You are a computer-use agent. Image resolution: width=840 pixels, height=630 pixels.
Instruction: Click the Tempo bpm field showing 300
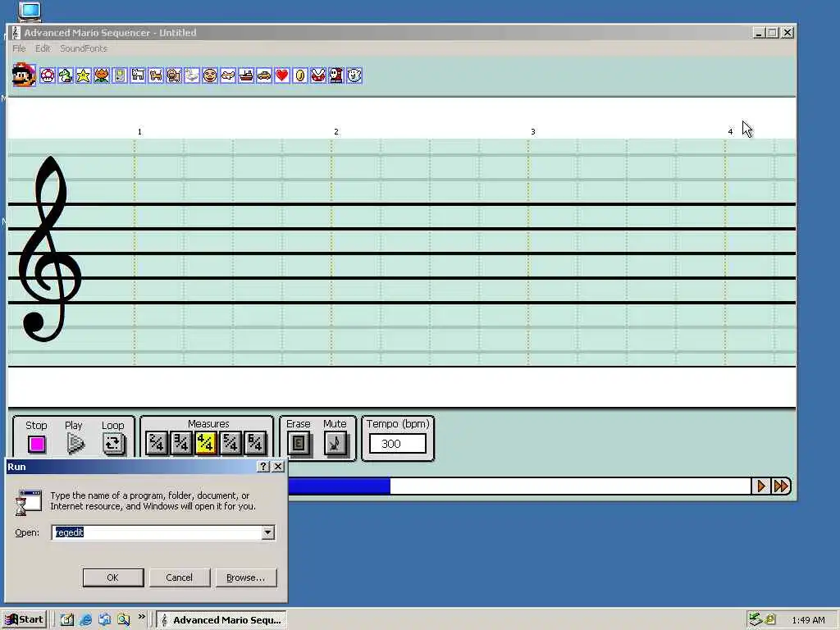(398, 444)
